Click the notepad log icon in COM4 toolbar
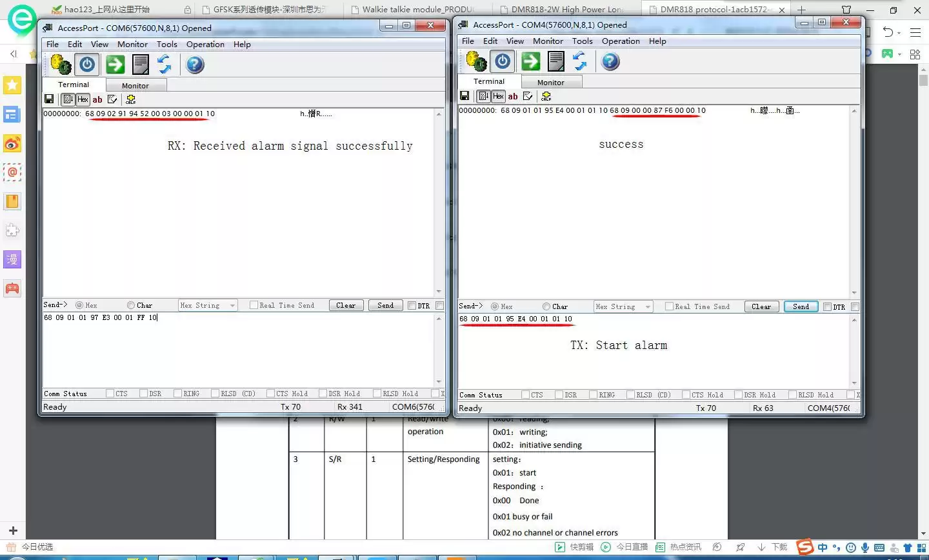The image size is (929, 560). point(555,61)
